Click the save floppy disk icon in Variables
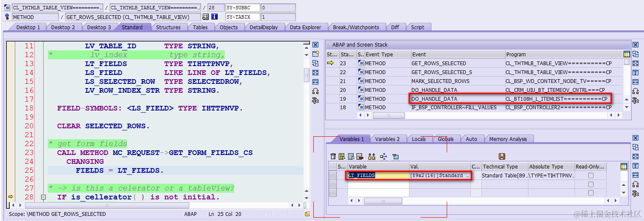The height and width of the screenshot is (221, 644). [x=502, y=156]
